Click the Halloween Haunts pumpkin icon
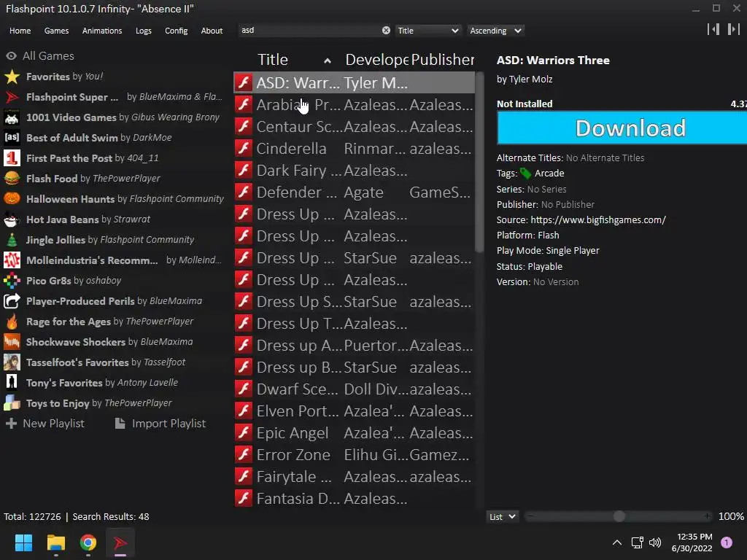 click(x=12, y=199)
